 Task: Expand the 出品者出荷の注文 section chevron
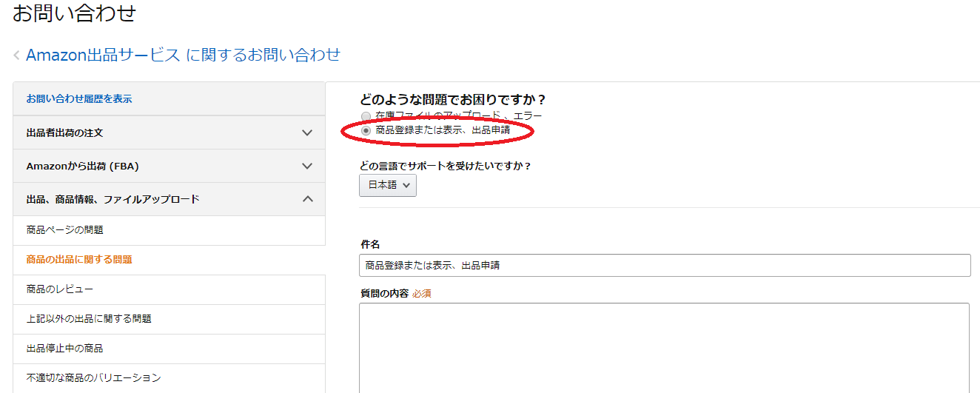point(308,132)
